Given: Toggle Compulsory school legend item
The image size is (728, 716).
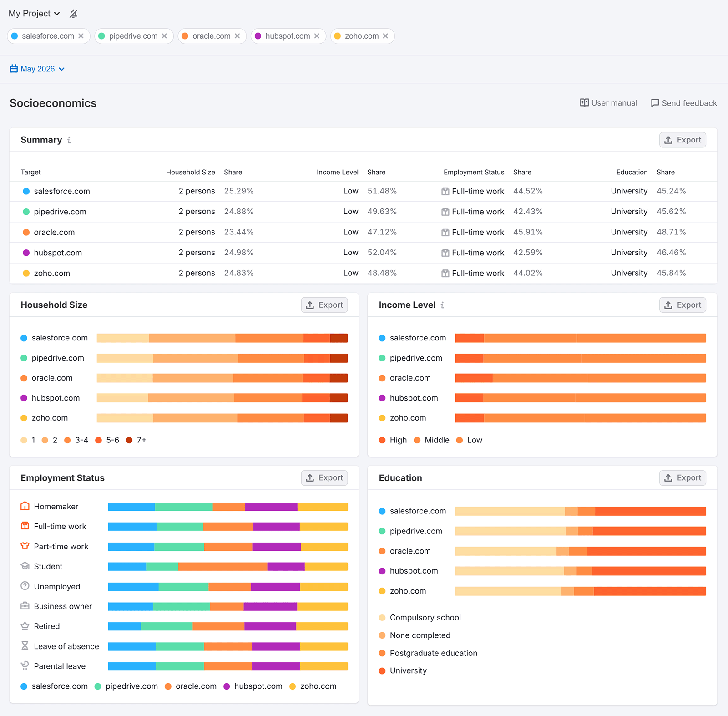Looking at the screenshot, I should (420, 618).
